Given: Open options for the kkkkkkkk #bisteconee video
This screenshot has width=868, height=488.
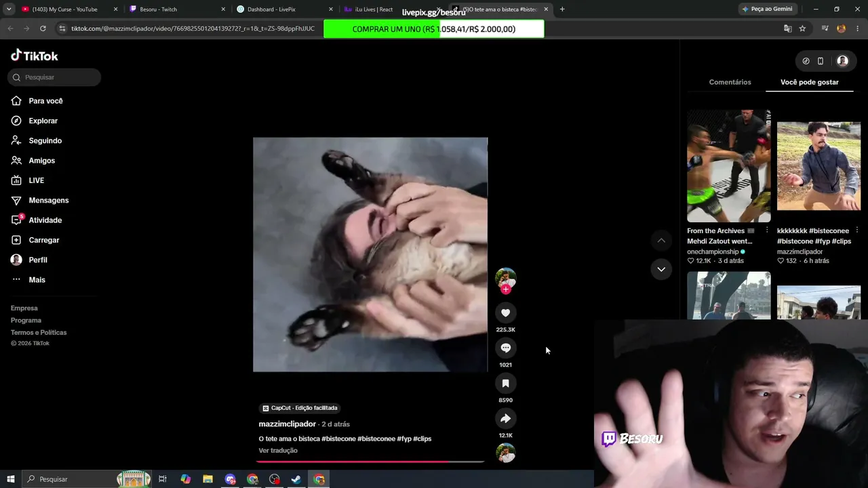Looking at the screenshot, I should pos(856,230).
